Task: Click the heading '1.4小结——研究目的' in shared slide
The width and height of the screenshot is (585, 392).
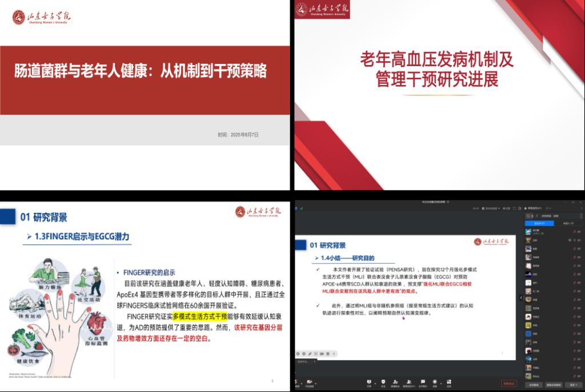Action: tap(347, 258)
